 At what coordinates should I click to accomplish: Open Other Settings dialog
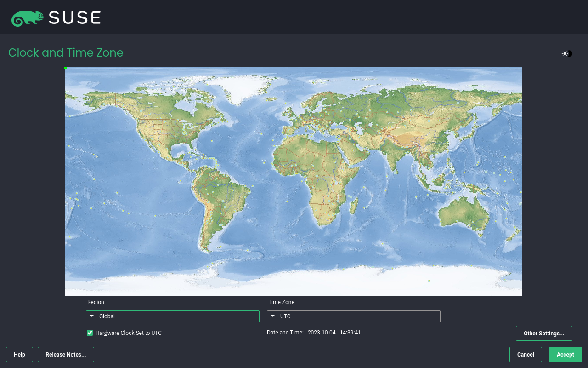click(x=543, y=333)
